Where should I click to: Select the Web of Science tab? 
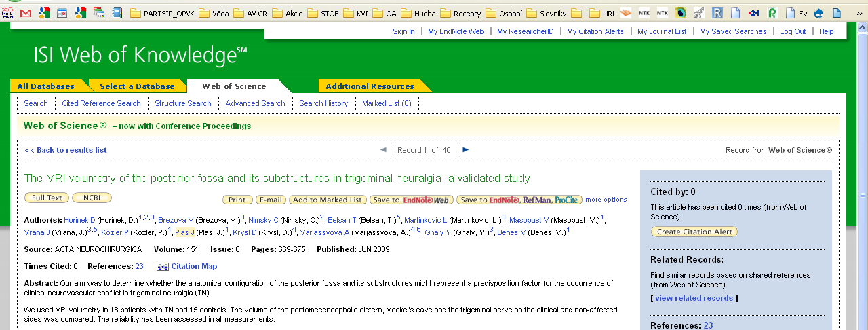(x=234, y=86)
